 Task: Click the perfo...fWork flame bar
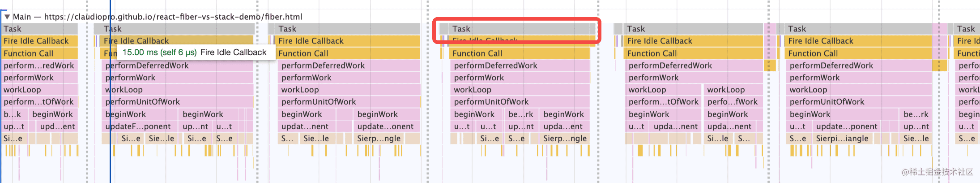733,102
